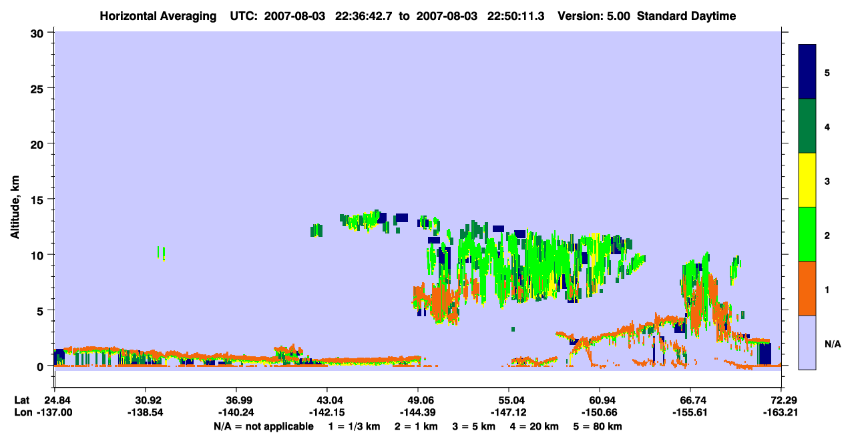Click the bright green colorbar segment labeled 2
Image resolution: width=868 pixels, height=445 pixels.
[807, 234]
